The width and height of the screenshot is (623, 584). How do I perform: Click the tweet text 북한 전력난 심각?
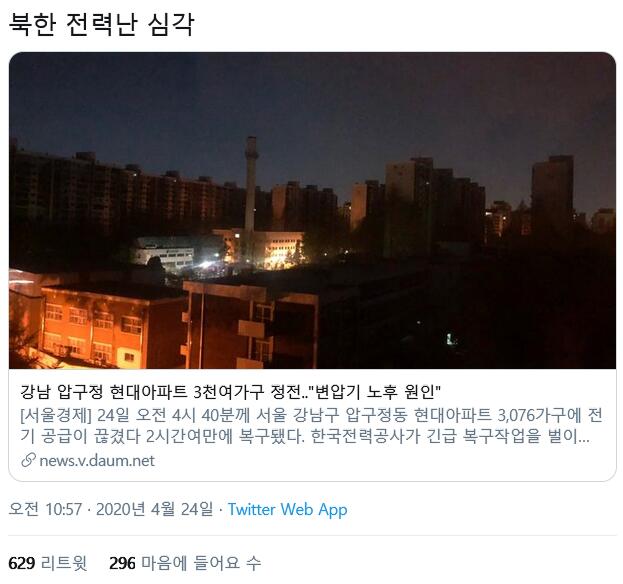click(x=101, y=25)
